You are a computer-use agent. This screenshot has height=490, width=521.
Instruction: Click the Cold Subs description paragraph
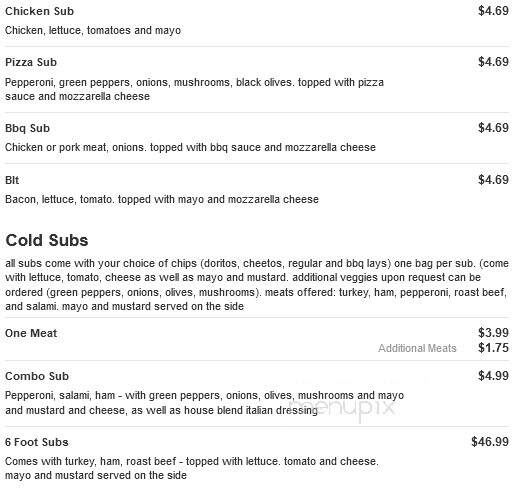pyautogui.click(x=257, y=285)
